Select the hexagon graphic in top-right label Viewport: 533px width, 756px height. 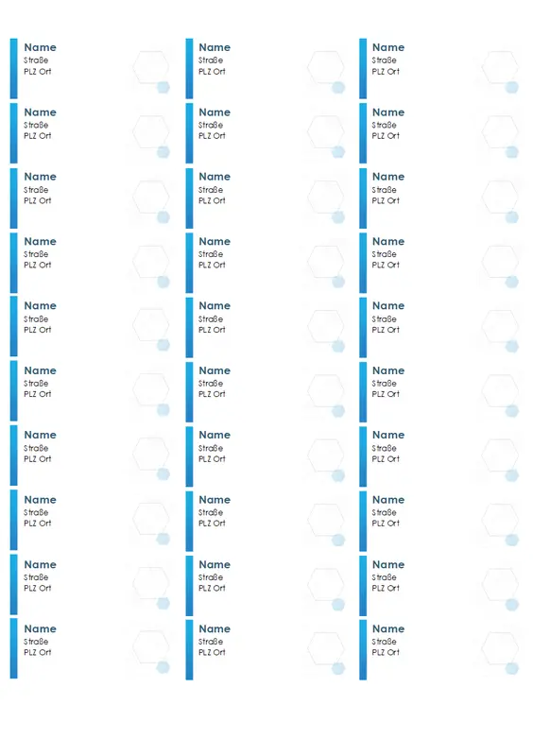tap(500, 66)
